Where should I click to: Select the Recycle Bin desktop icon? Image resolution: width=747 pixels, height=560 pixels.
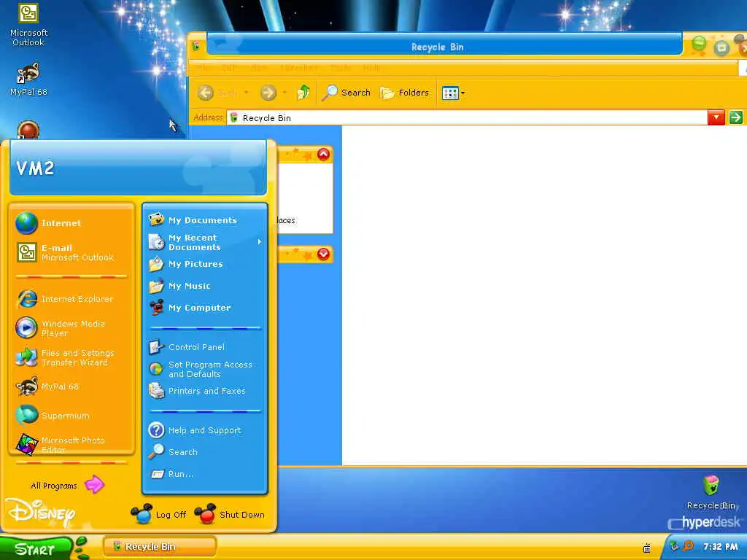[711, 492]
